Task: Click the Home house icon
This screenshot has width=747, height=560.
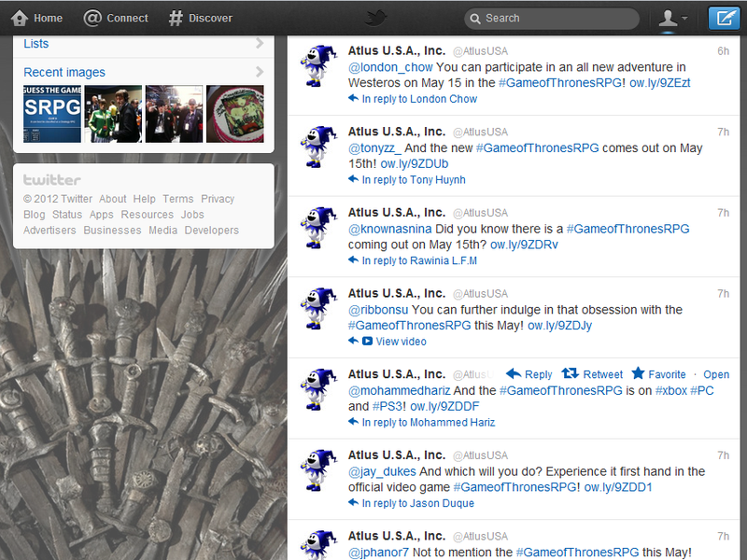Action: coord(20,18)
